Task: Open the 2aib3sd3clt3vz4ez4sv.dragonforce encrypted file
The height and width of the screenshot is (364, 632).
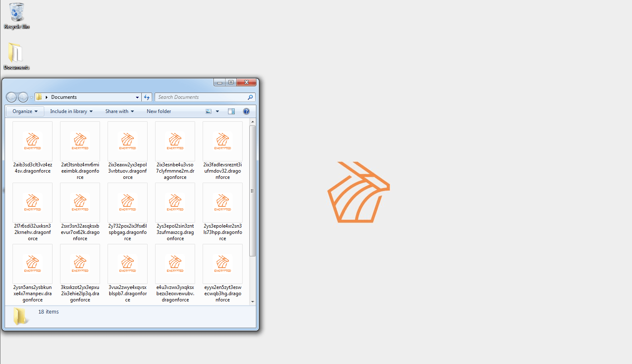Action: coord(33,141)
